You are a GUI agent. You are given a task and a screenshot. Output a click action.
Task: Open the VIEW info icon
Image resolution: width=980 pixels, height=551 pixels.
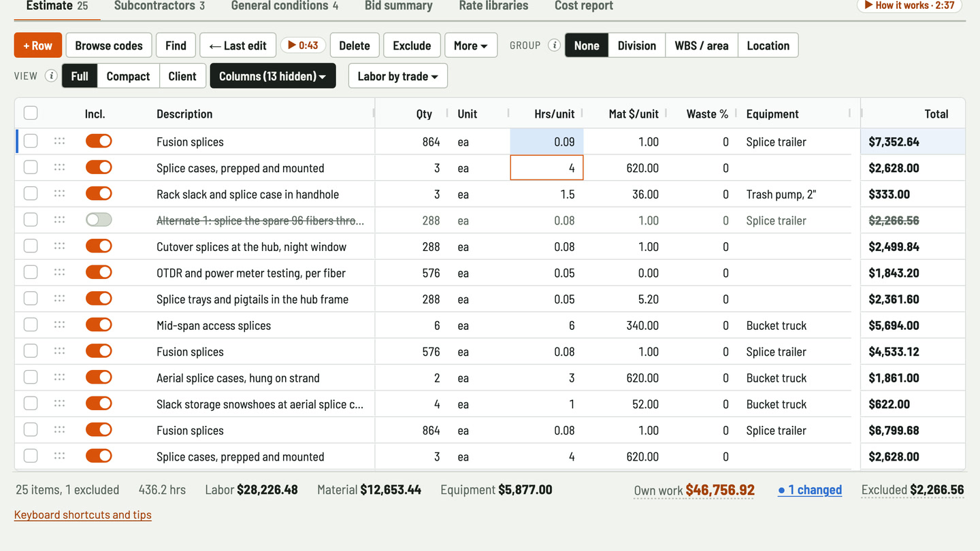(x=51, y=76)
